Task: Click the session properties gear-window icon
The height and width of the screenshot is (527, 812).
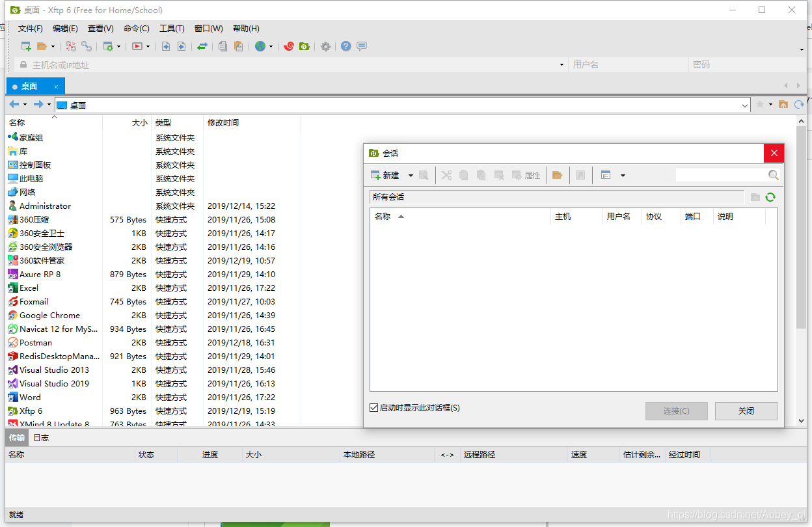Action: click(108, 46)
